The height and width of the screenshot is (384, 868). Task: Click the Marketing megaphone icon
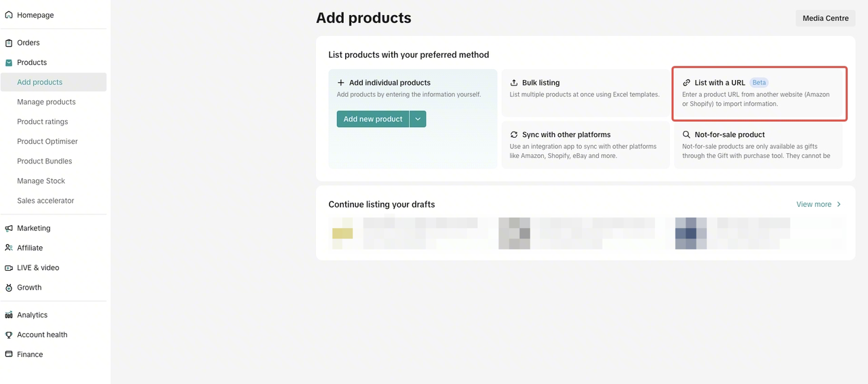pos(9,229)
